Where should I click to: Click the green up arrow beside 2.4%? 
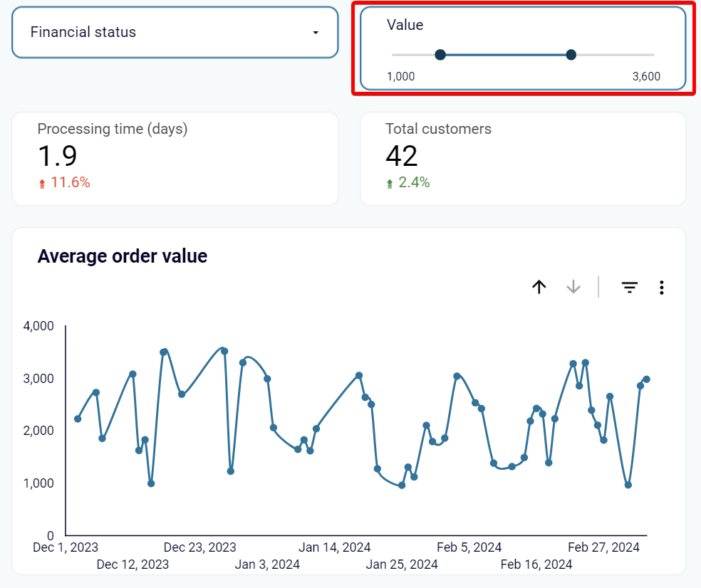pos(390,184)
